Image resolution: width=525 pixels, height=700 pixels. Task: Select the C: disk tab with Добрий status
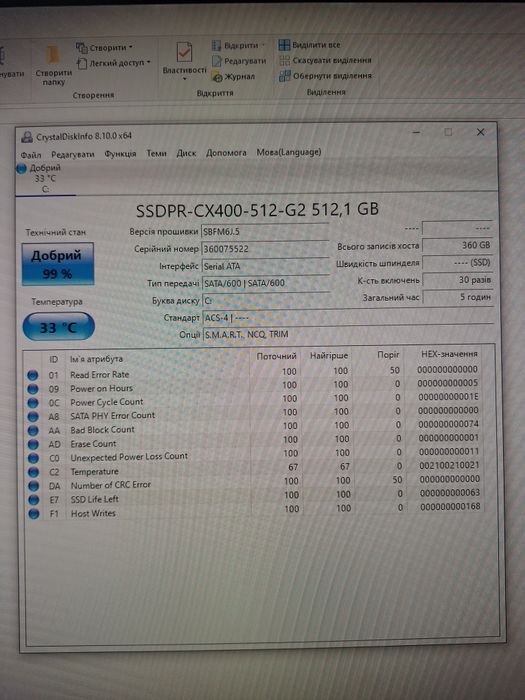point(45,179)
